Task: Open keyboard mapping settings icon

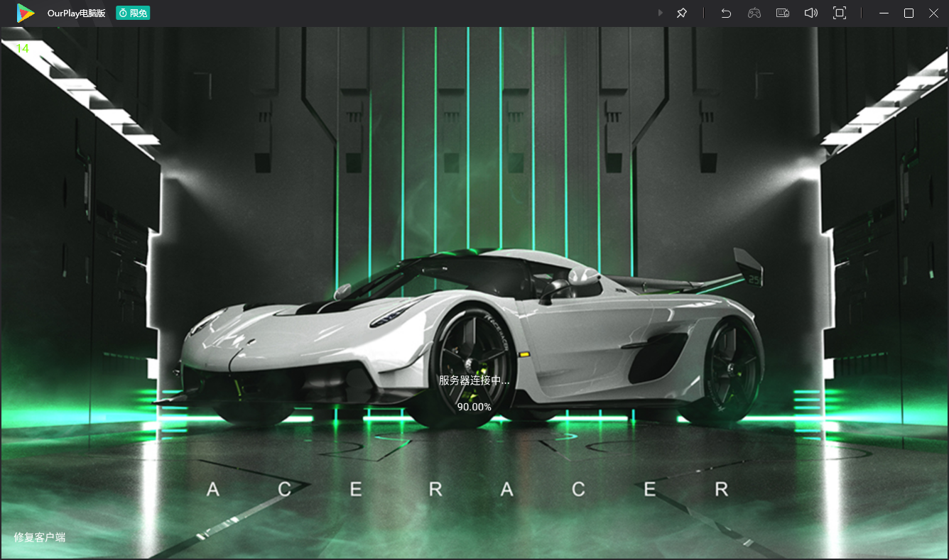Action: click(x=783, y=13)
